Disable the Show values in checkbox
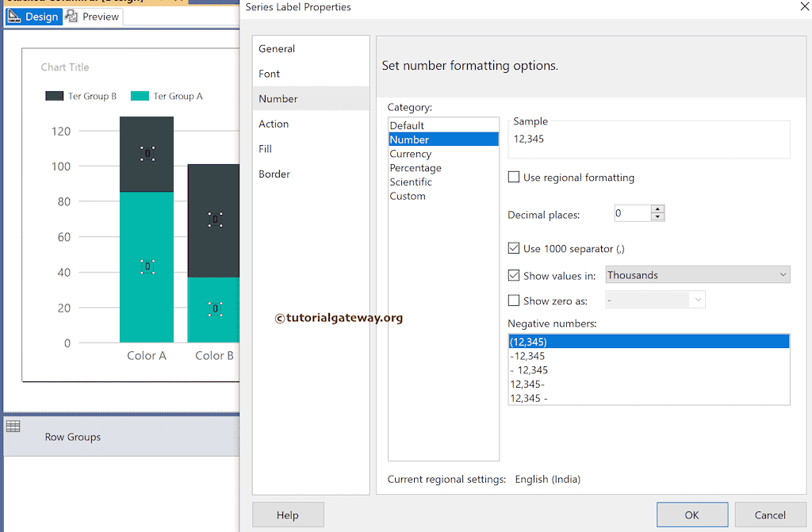The image size is (812, 532). 513,275
